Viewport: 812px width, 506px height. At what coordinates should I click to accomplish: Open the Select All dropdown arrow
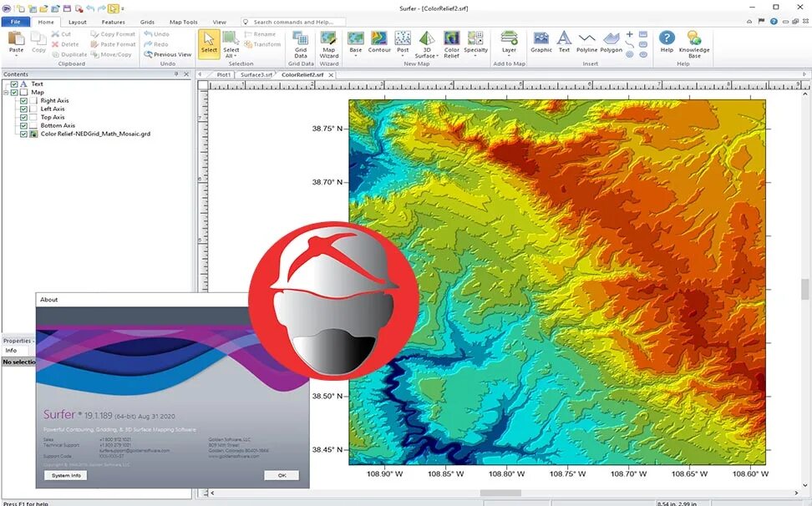tap(236, 56)
